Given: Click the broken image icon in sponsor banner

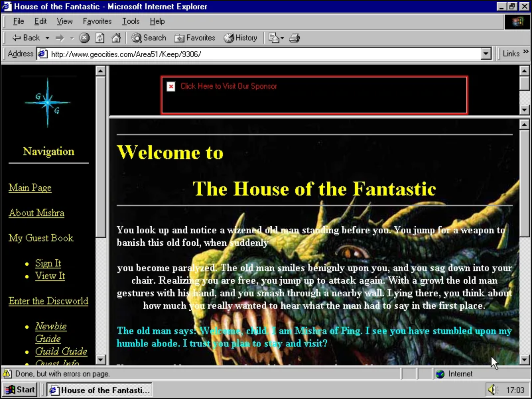Looking at the screenshot, I should click(171, 86).
